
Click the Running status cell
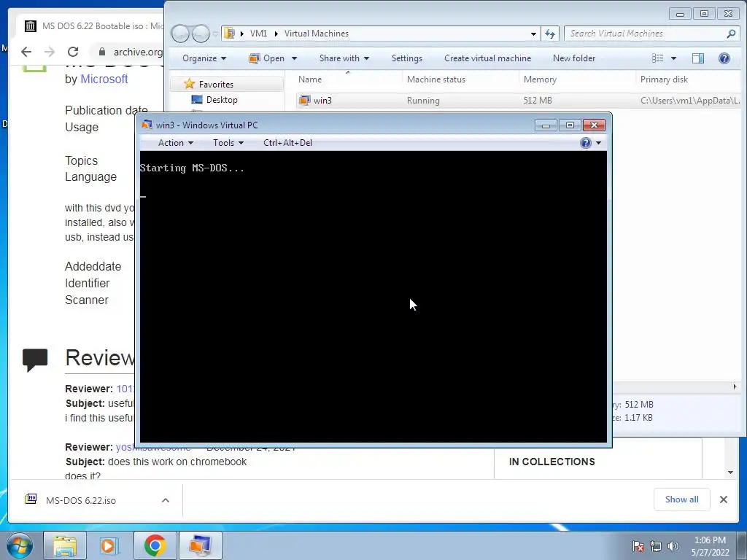pyautogui.click(x=423, y=101)
